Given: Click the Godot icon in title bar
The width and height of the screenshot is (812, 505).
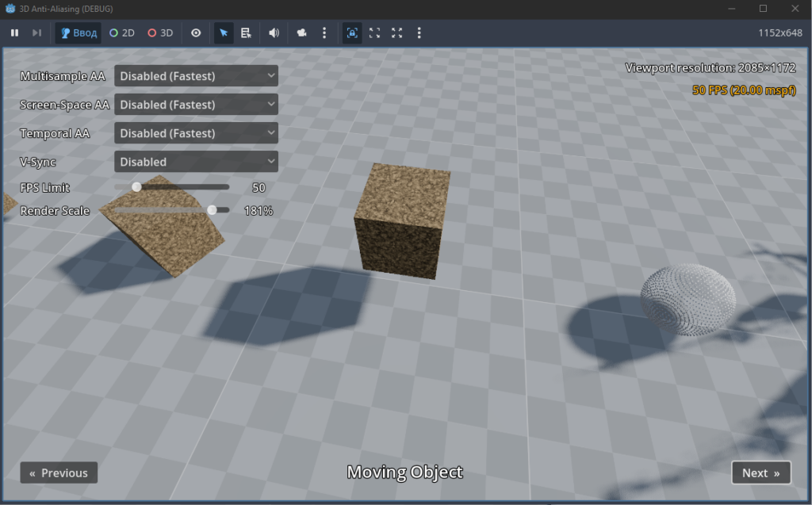Looking at the screenshot, I should (x=10, y=9).
